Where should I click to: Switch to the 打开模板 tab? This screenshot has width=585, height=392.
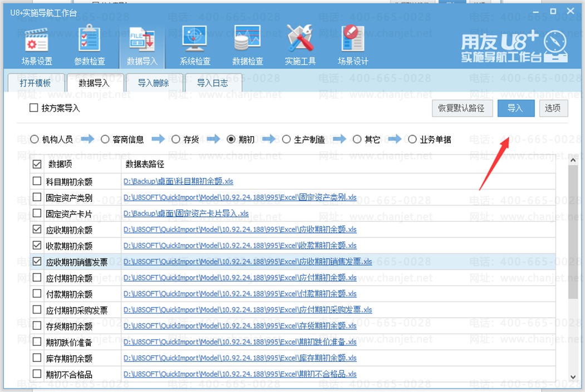tap(36, 83)
